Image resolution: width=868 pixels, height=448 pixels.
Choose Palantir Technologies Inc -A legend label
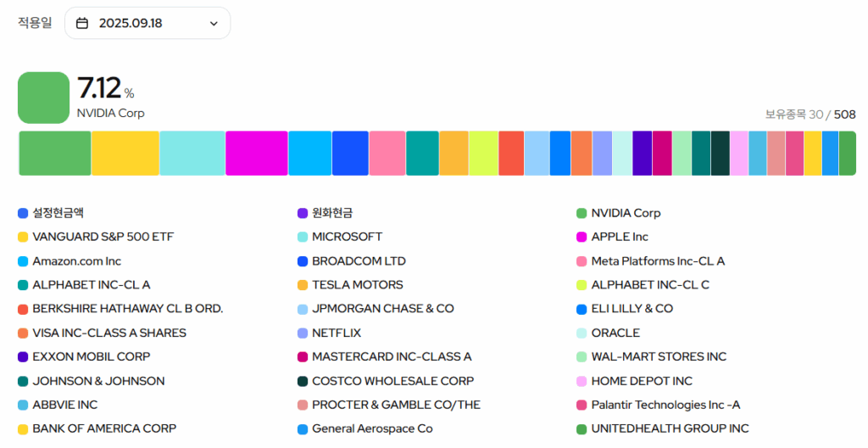[x=665, y=405]
